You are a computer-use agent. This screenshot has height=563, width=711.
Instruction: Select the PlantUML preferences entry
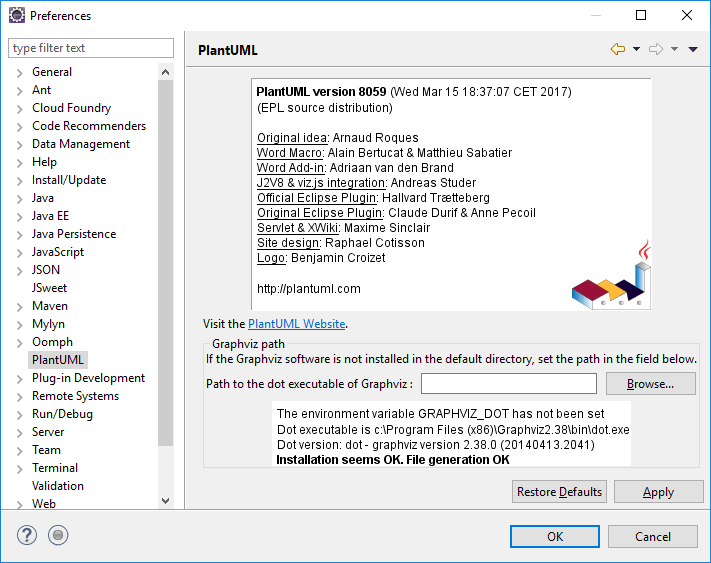(x=58, y=360)
